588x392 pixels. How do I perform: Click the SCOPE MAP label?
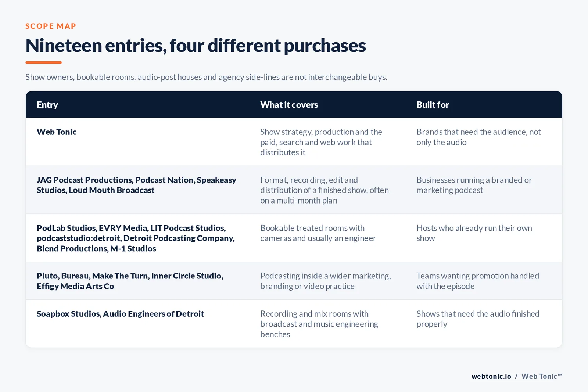pyautogui.click(x=51, y=26)
